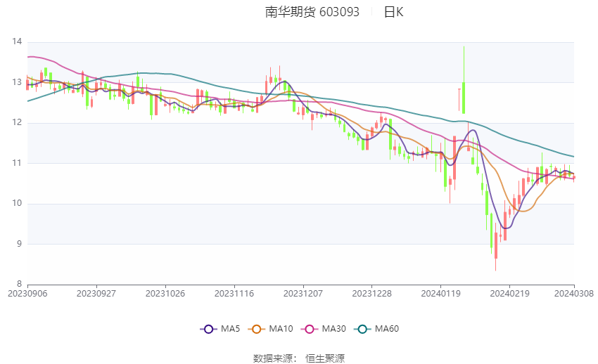The image size is (598, 364).
Task: Click the 20231116 date axis label
Action: click(234, 294)
